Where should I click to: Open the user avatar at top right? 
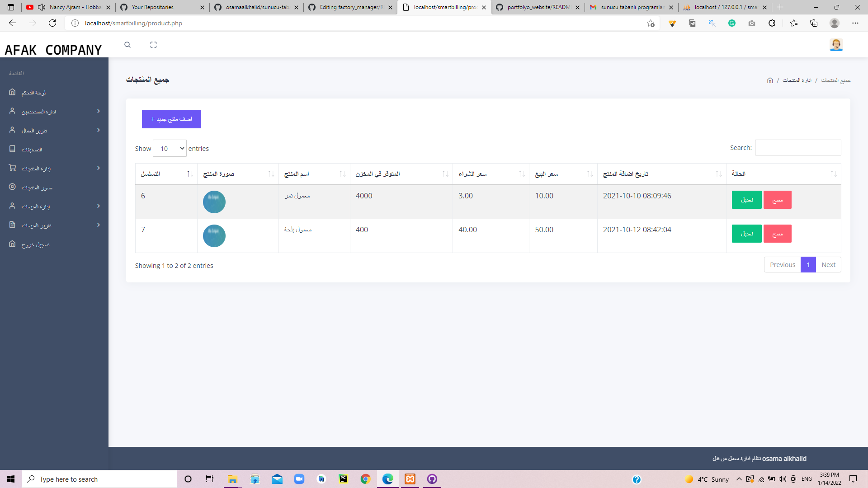point(836,45)
